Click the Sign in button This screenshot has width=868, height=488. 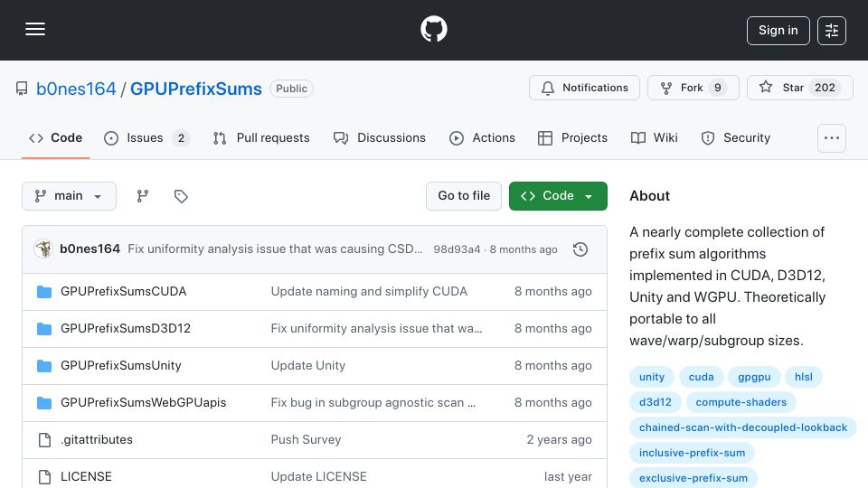[778, 31]
